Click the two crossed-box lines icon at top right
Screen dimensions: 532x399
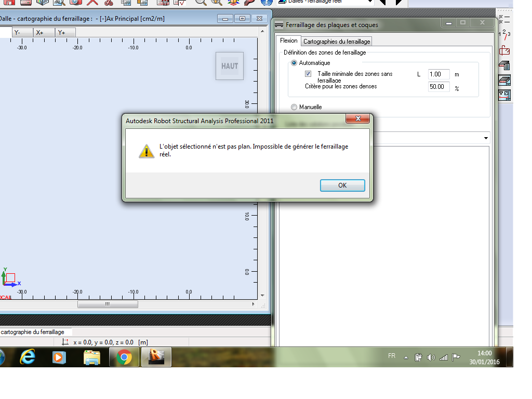[504, 19]
